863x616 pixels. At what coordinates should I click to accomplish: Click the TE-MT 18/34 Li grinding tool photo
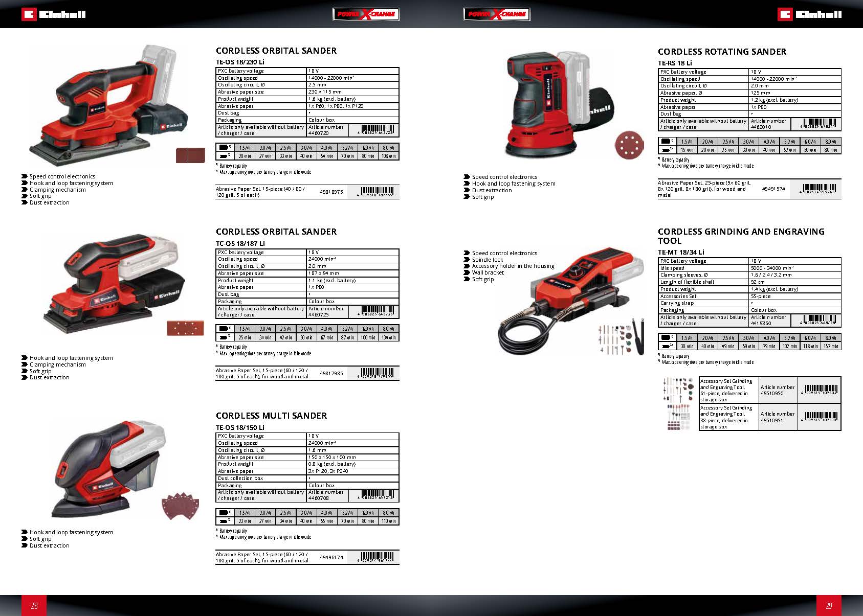pos(570,302)
